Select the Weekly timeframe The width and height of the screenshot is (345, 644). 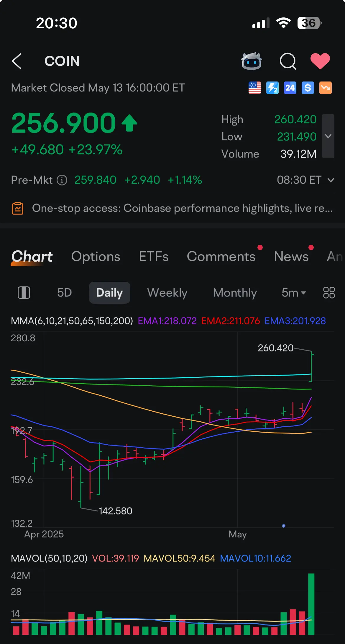167,293
